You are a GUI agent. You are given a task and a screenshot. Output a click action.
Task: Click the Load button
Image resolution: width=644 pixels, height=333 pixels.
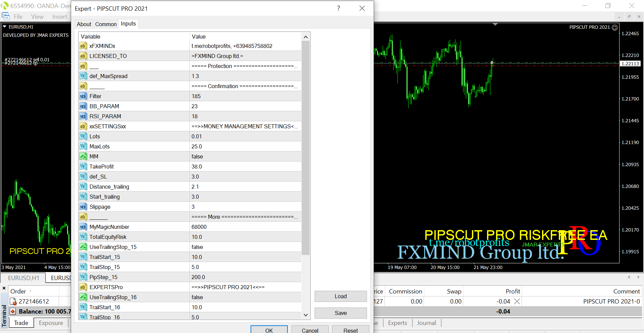point(340,296)
